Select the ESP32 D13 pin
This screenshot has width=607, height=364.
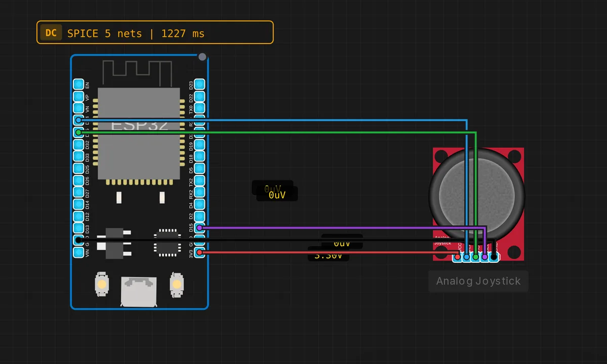coord(78,229)
